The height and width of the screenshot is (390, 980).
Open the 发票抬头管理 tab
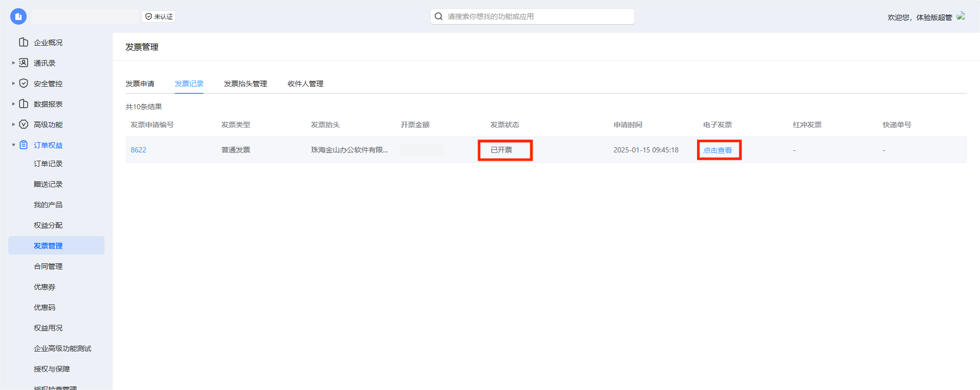245,84
